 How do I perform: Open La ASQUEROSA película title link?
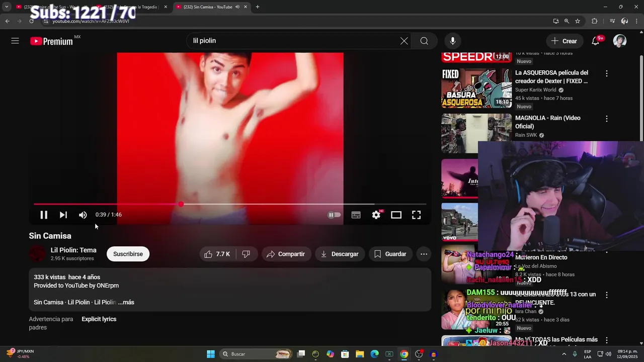551,77
